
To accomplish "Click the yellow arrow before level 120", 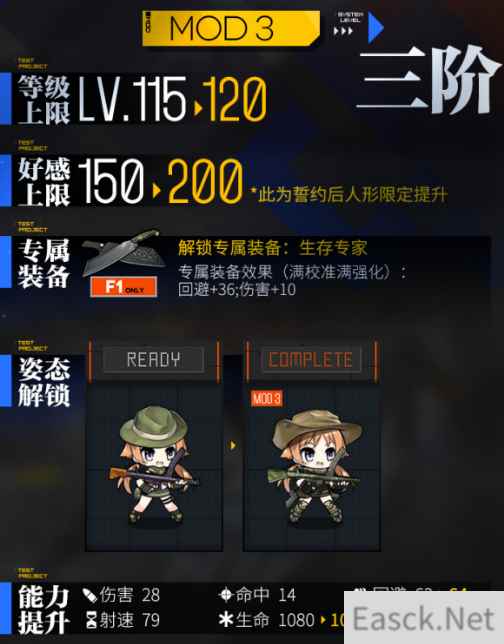I will click(x=198, y=108).
